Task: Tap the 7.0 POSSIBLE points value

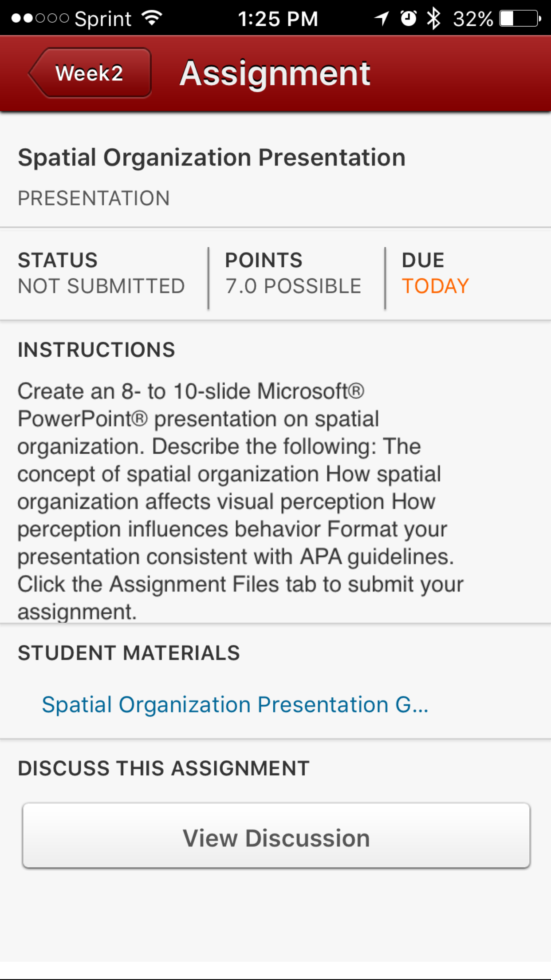Action: tap(293, 286)
